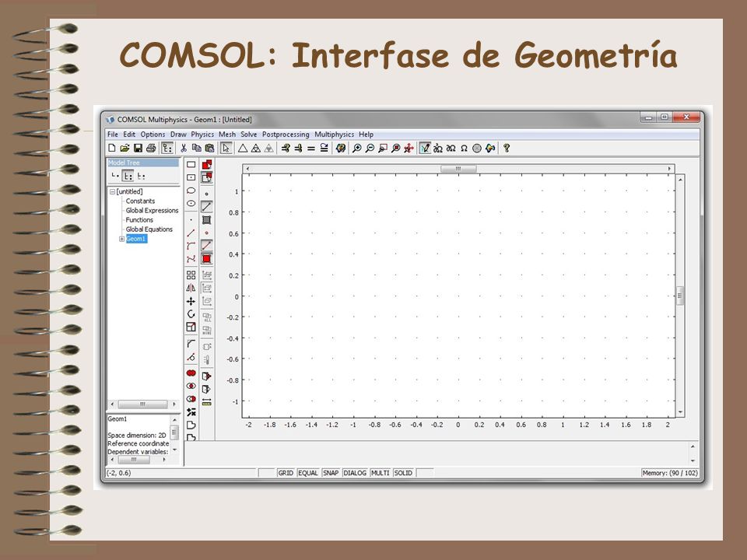Click the Array tool icon
This screenshot has height=560, width=747.
pos(191,275)
